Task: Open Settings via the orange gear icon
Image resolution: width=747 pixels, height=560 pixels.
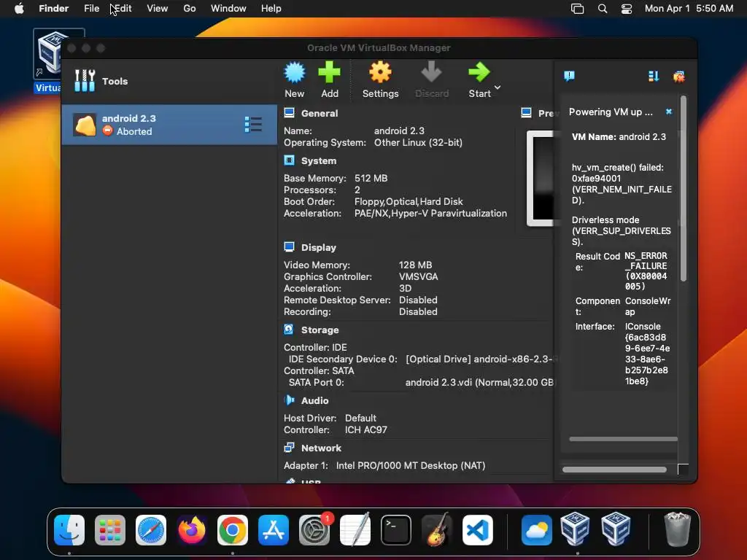Action: click(380, 72)
